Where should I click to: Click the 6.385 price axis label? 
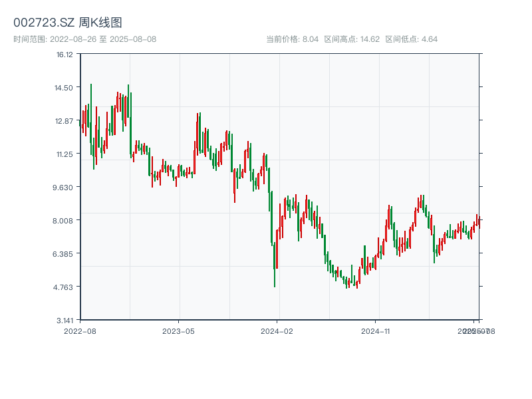[65, 254]
